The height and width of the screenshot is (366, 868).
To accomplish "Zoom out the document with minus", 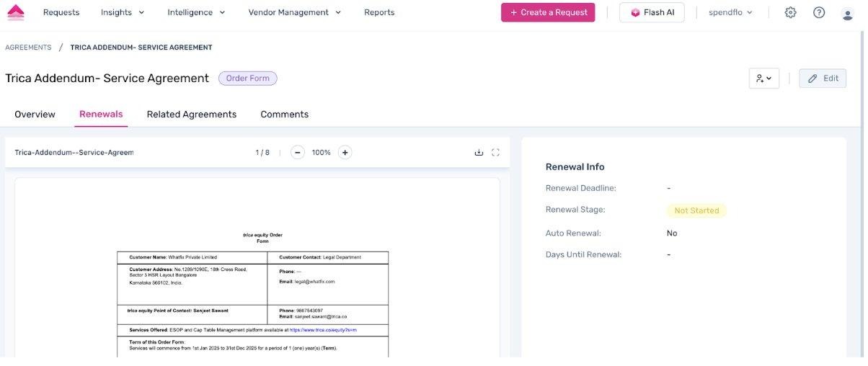I will (298, 152).
